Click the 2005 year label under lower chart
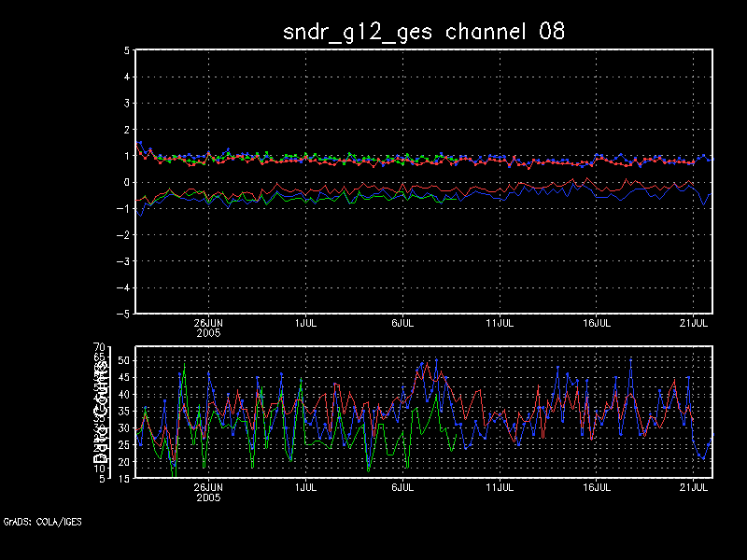This screenshot has width=747, height=560. click(x=207, y=497)
